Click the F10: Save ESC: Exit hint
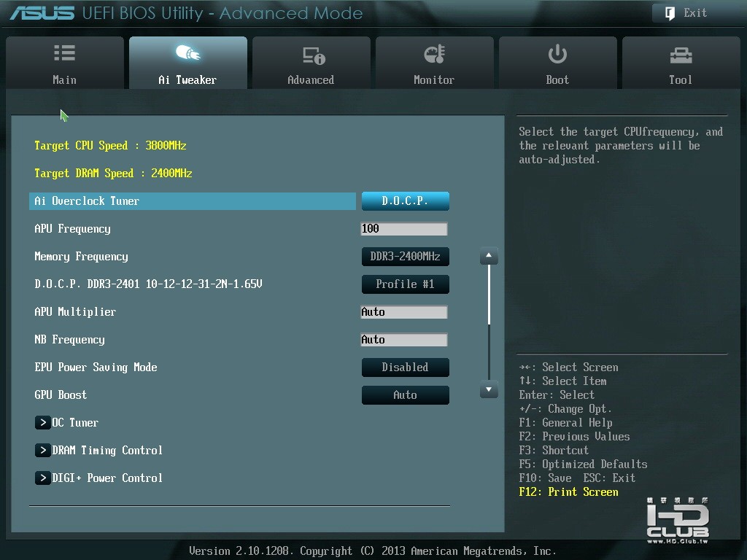747x560 pixels. (x=577, y=478)
